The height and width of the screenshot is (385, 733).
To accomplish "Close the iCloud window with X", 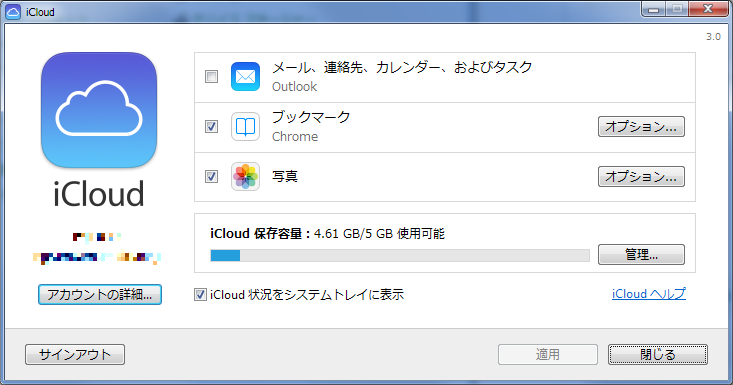I will 708,9.
